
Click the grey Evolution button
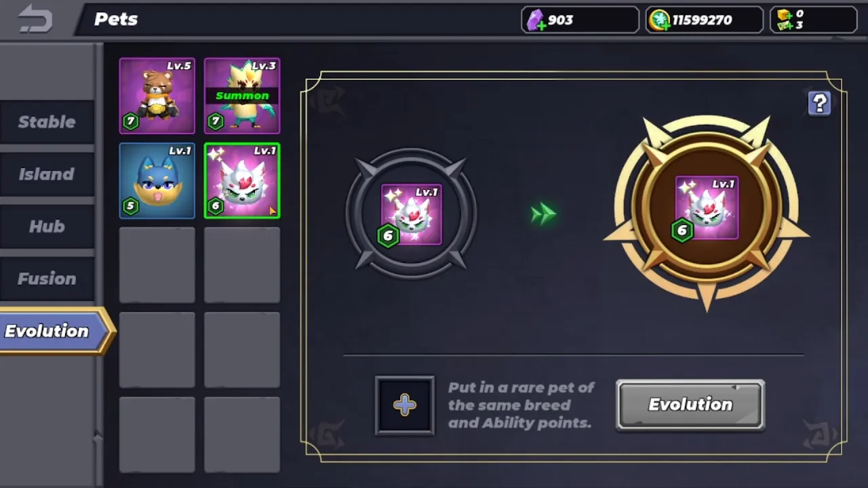pos(690,405)
